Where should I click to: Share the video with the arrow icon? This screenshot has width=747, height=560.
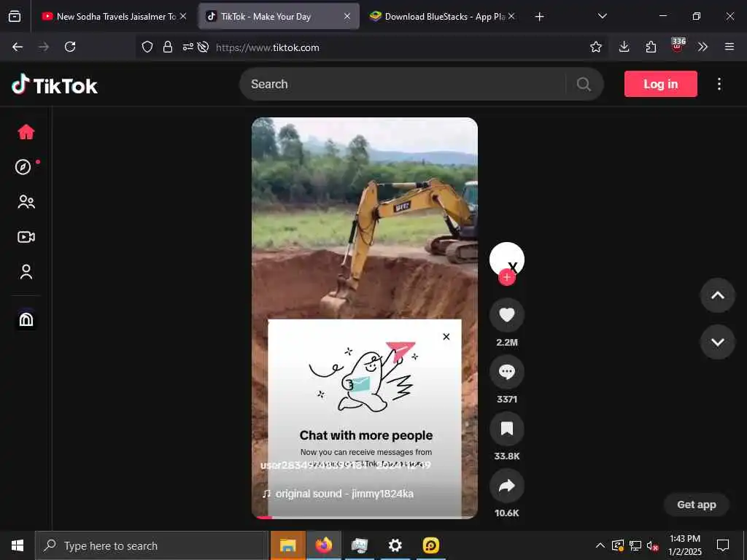point(507,485)
